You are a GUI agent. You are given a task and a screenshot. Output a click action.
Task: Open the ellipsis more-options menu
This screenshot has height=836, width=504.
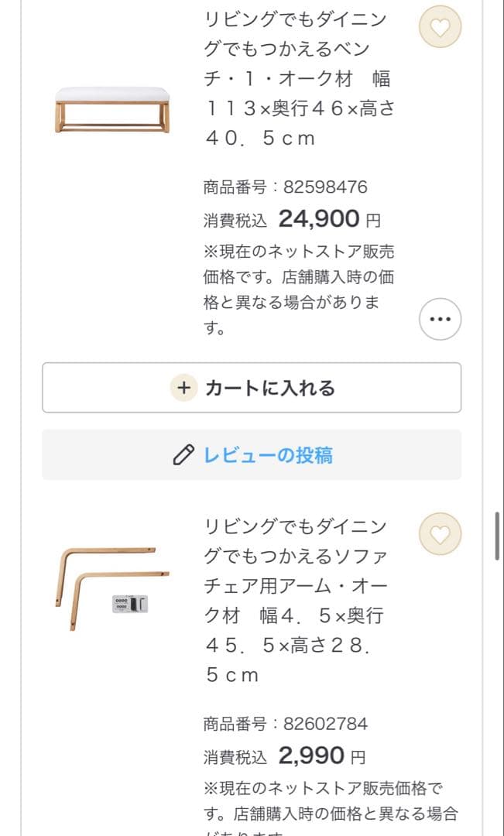(440, 320)
